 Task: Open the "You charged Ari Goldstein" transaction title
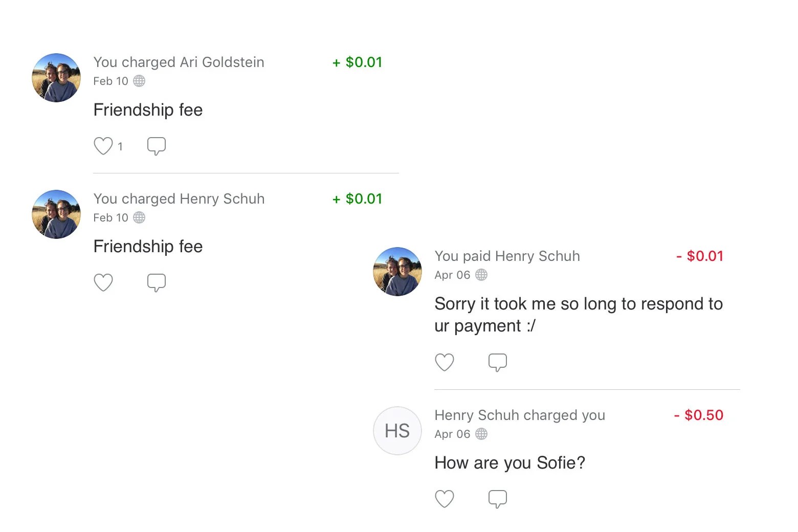[x=179, y=62]
